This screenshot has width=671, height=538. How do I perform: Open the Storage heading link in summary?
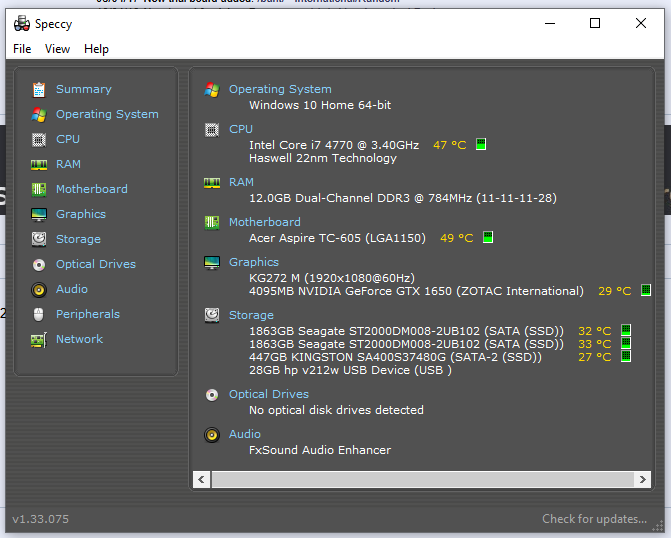tap(251, 315)
